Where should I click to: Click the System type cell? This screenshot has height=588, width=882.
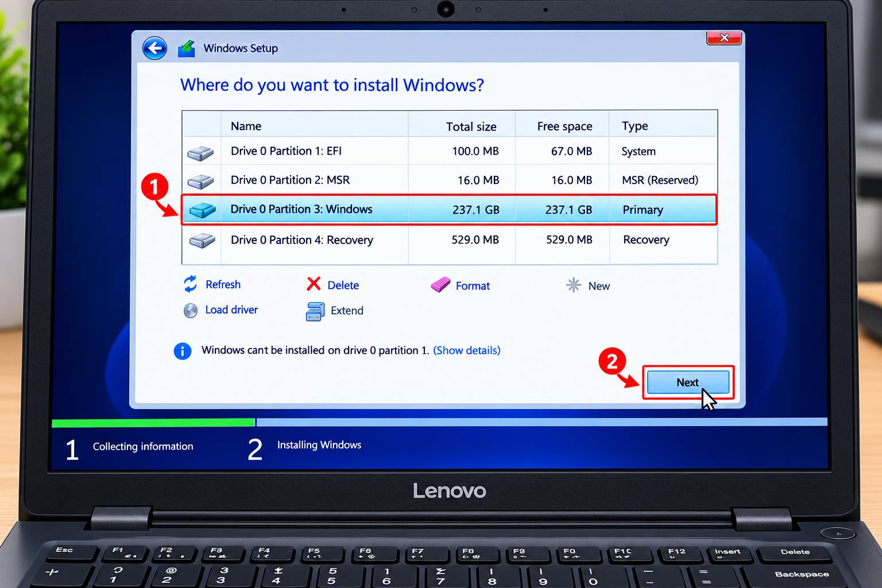(638, 152)
